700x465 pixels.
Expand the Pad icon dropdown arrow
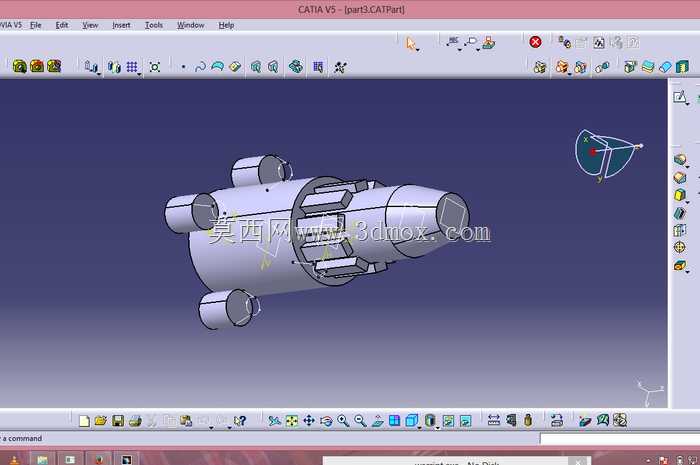pos(688,166)
